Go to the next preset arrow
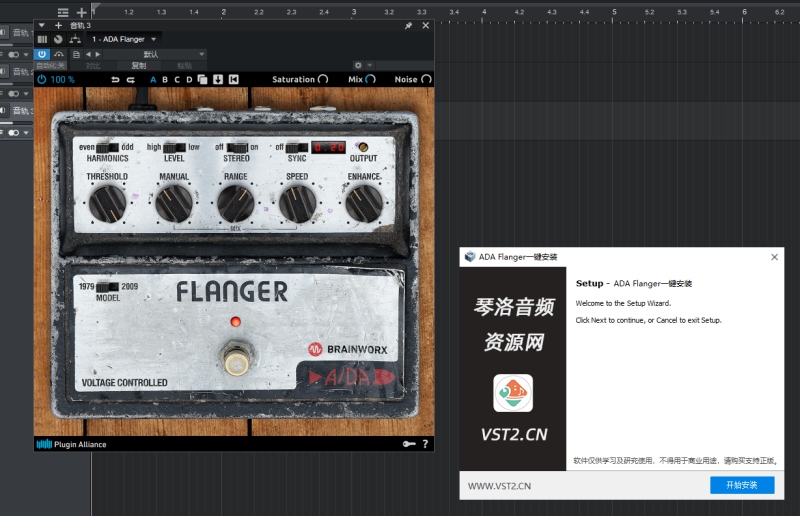 coord(98,54)
